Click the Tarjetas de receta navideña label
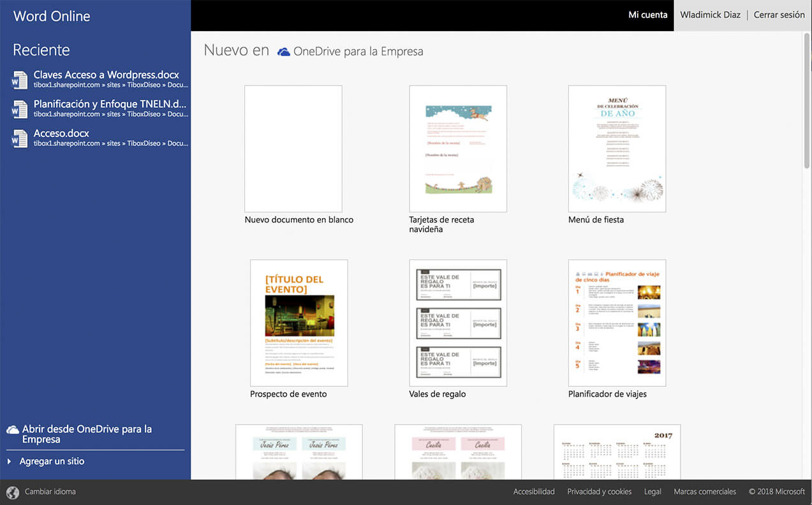The height and width of the screenshot is (505, 812). (x=441, y=224)
